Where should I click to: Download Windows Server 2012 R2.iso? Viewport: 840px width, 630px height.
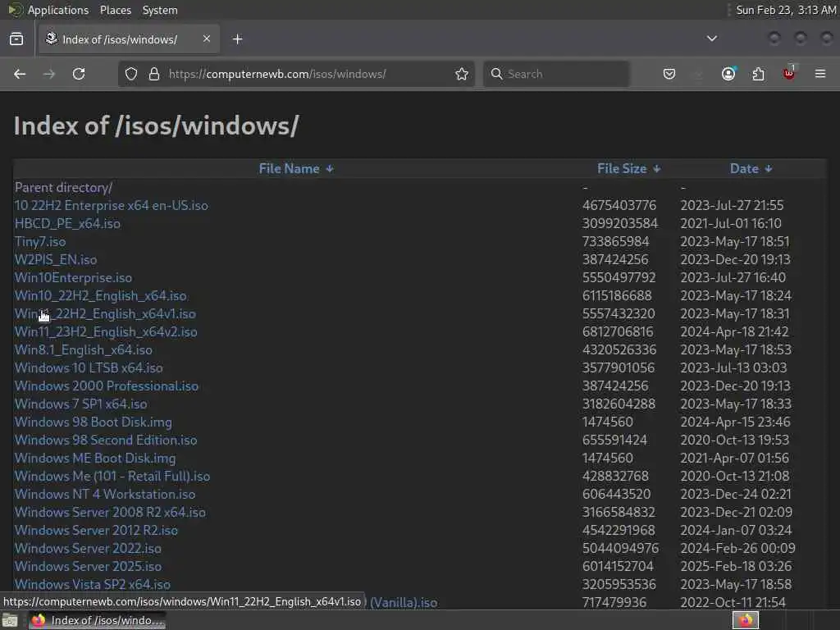(97, 531)
